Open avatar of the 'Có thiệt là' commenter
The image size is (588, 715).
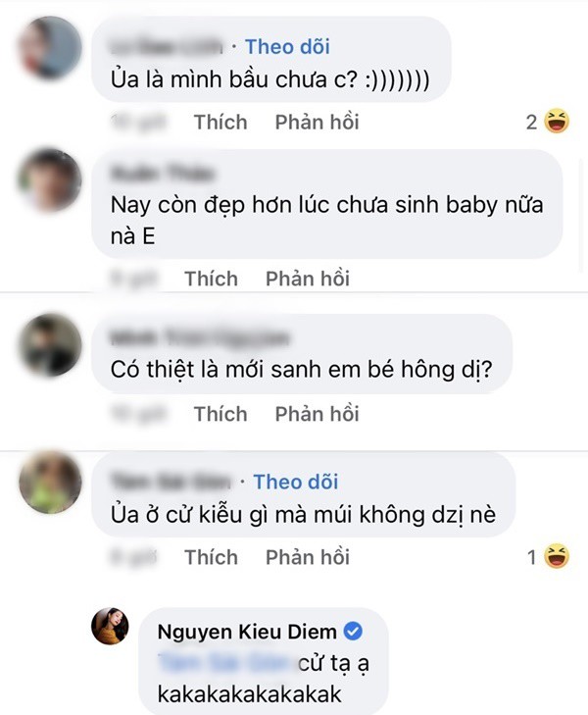pyautogui.click(x=48, y=344)
